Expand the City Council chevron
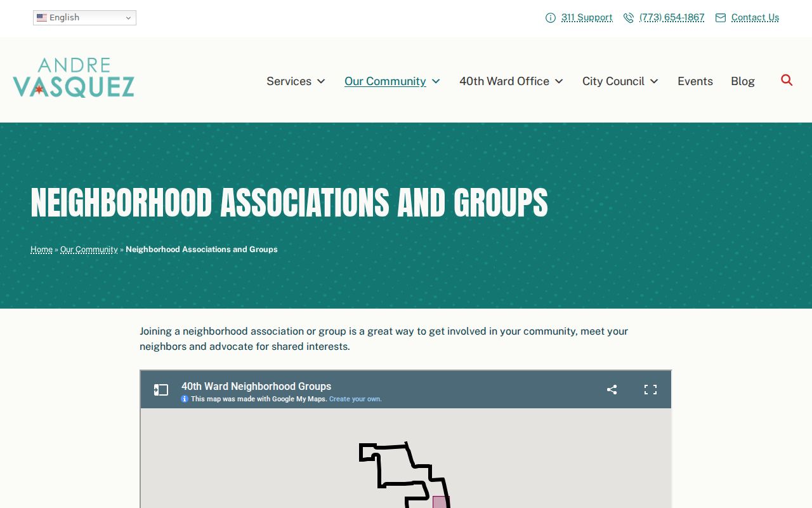The image size is (812, 508). tap(654, 81)
